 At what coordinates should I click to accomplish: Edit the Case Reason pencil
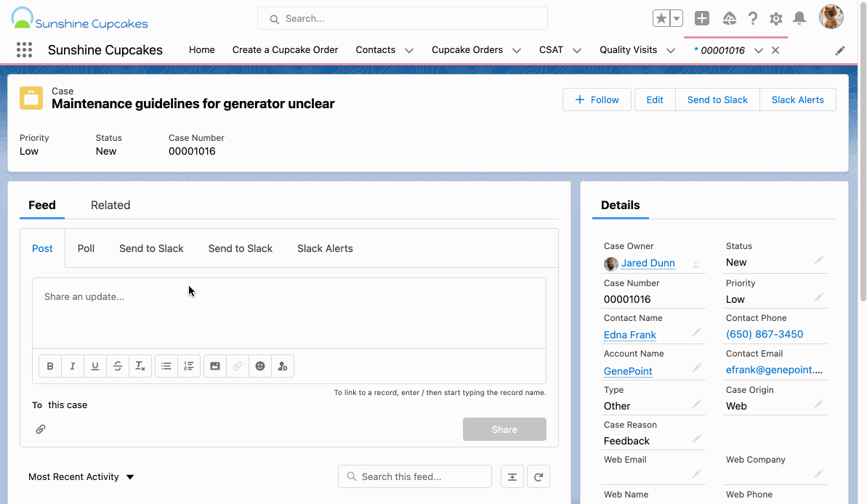[697, 438]
